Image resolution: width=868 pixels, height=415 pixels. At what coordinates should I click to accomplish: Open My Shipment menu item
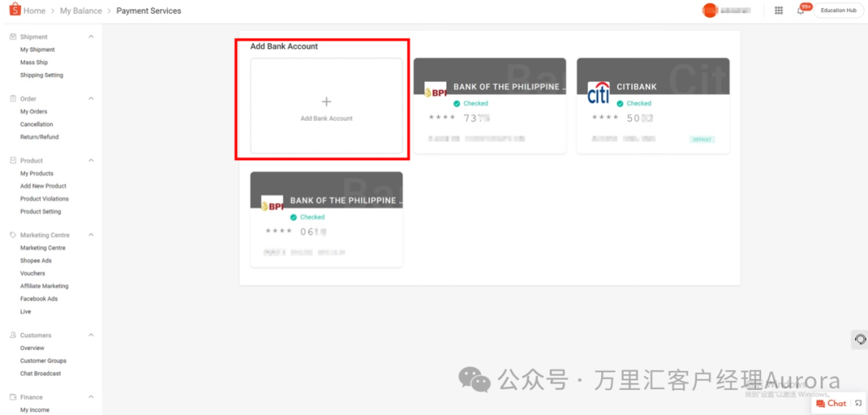[38, 50]
